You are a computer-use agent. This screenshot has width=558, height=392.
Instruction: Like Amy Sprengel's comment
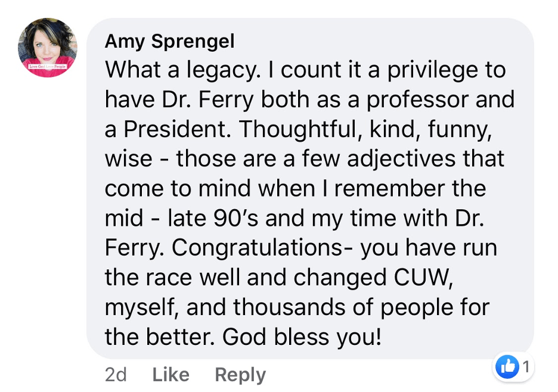click(170, 375)
